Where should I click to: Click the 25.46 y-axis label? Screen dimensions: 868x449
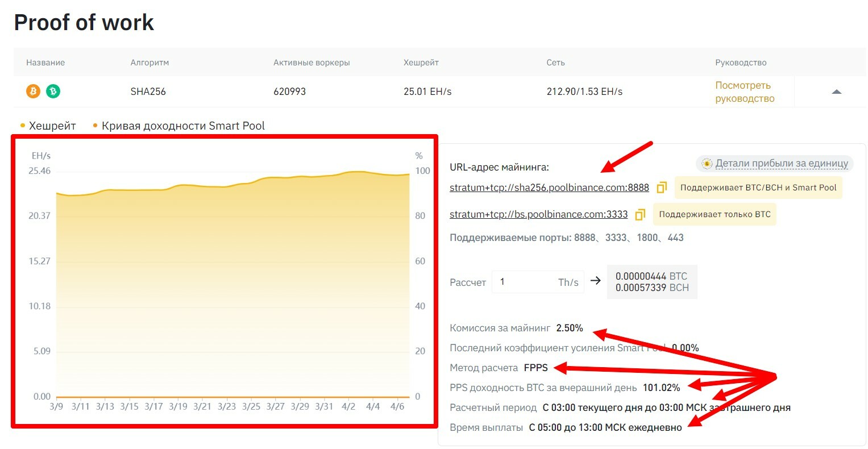pos(40,171)
